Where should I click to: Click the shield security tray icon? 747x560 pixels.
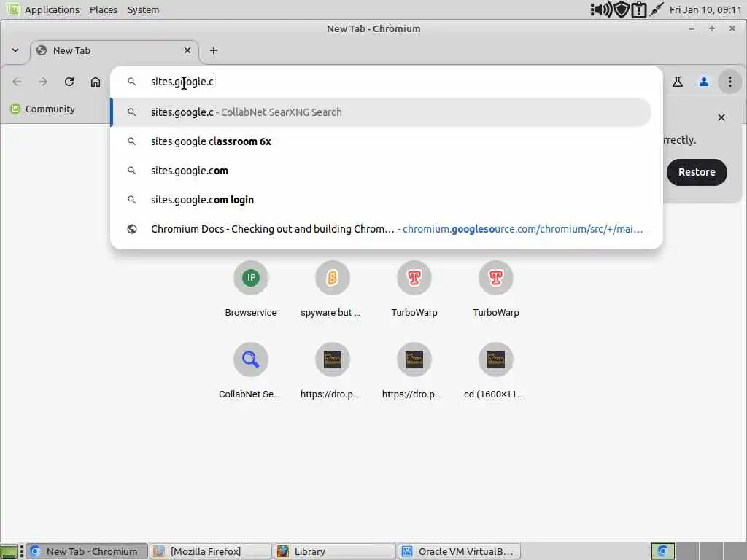click(x=622, y=9)
